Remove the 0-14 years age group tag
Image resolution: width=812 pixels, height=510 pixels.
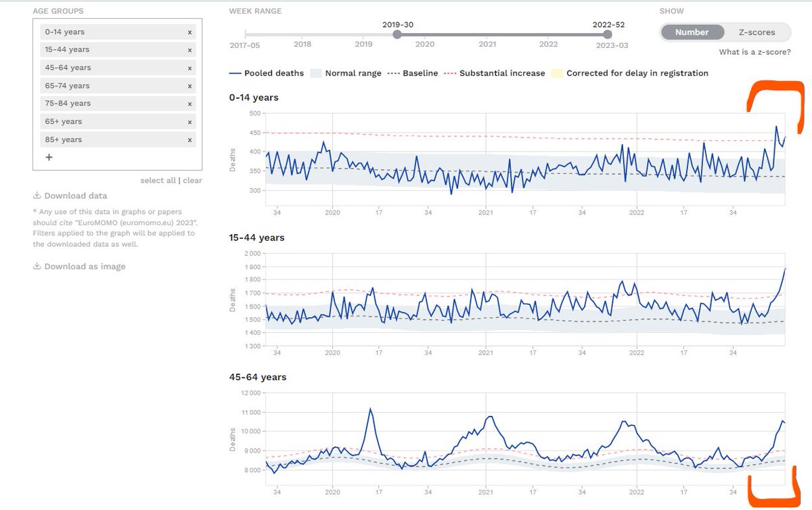[x=189, y=32]
